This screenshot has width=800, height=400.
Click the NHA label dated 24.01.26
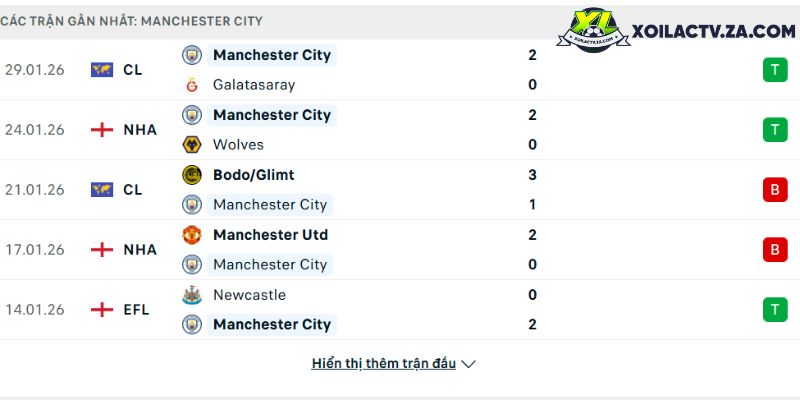point(140,130)
